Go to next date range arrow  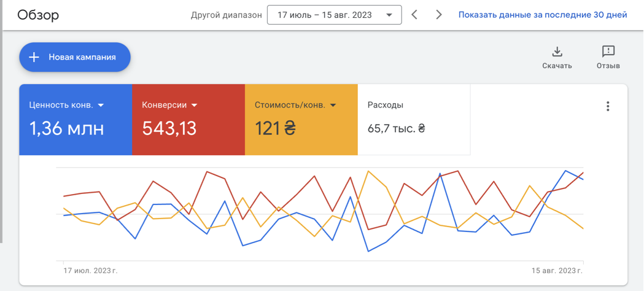pyautogui.click(x=438, y=15)
